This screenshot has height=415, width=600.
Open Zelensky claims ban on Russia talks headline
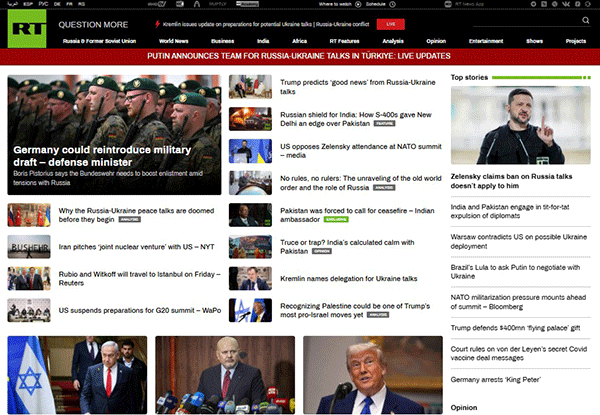click(x=511, y=181)
